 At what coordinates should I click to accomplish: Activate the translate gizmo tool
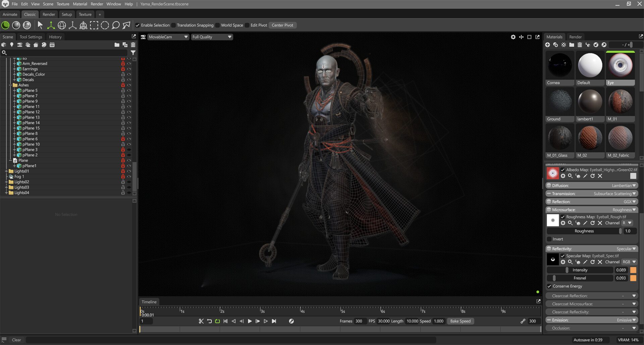click(x=51, y=25)
